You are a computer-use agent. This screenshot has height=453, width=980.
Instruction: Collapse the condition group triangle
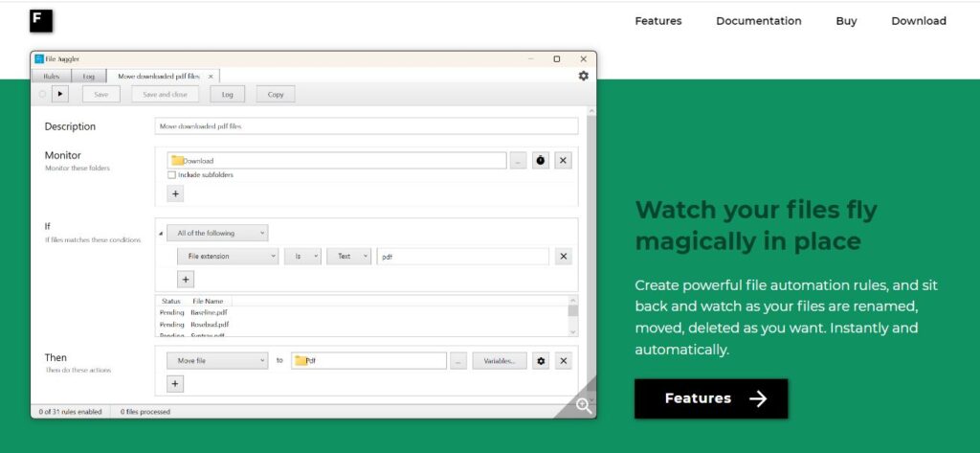point(160,233)
